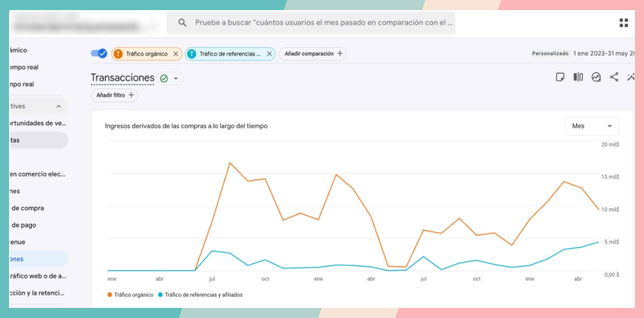Open the Insights chart icon
Viewport: 644px width, 318px height.
click(596, 77)
